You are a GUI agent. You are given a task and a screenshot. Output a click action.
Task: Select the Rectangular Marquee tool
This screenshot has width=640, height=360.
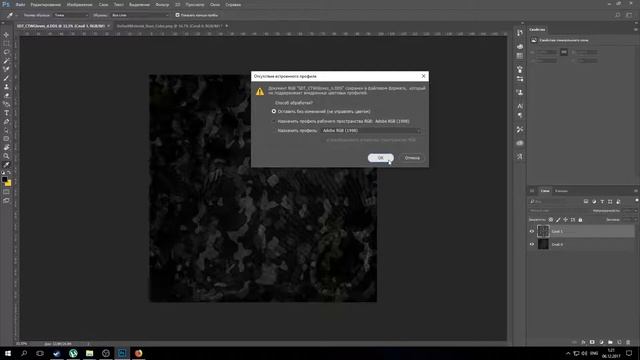click(x=6, y=44)
